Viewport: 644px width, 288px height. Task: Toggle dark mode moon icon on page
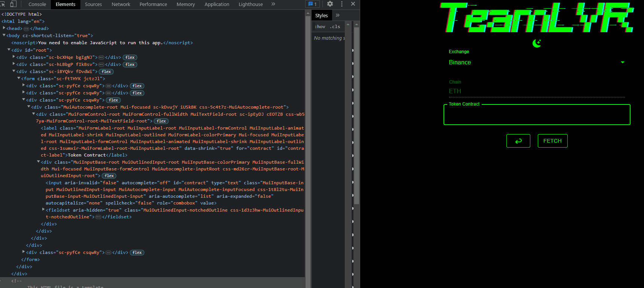click(x=537, y=43)
